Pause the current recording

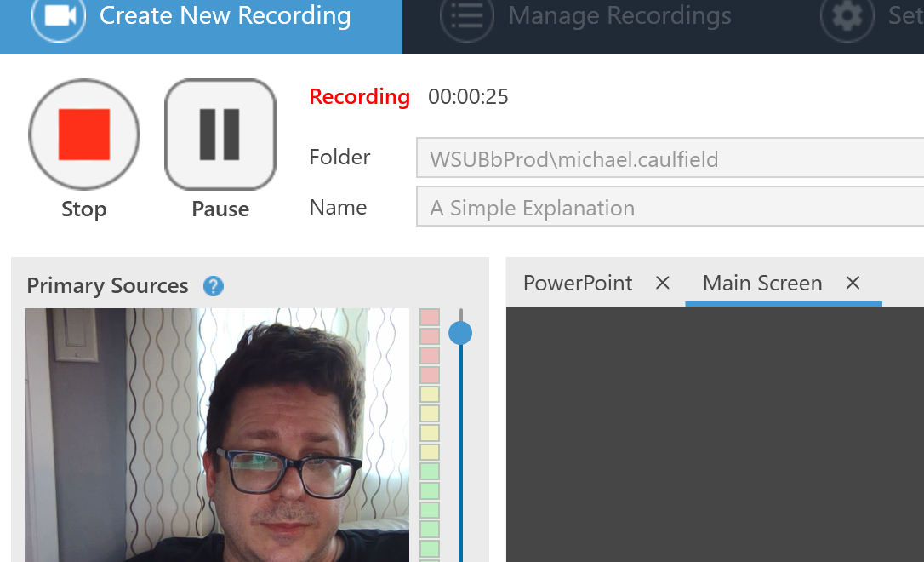tap(220, 135)
